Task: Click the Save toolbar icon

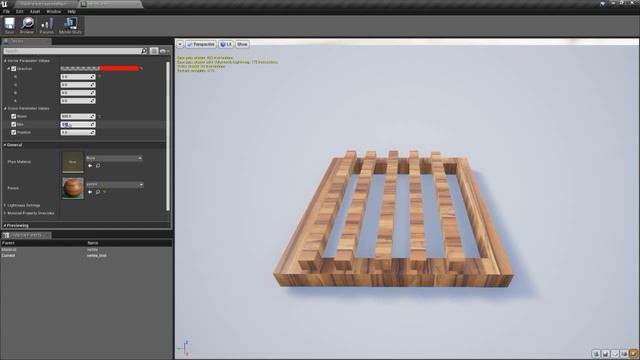Action: point(9,25)
